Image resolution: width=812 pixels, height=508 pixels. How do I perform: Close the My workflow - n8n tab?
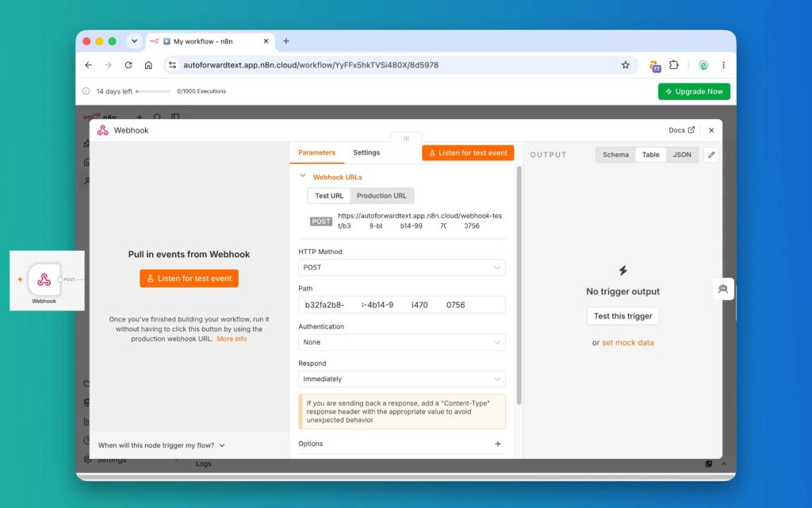click(x=266, y=41)
